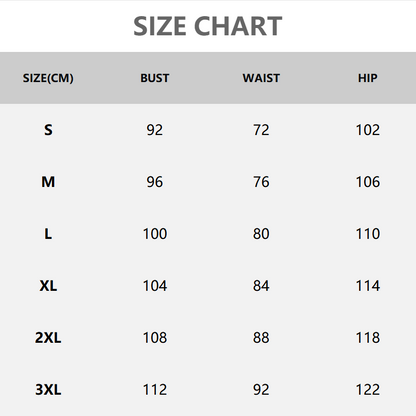Select hip value 122 for size 3XL

coord(368,390)
